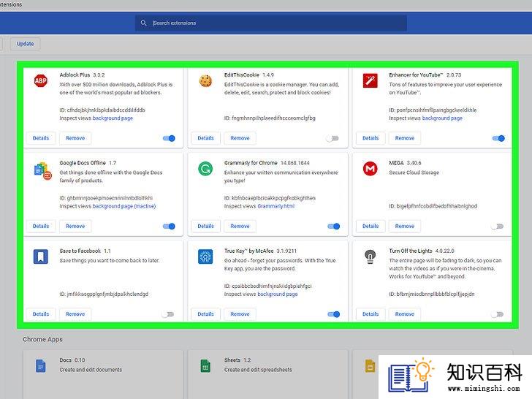Open Details for Enhancer for YouTube
Screen dimensions: 532x399
(370, 138)
